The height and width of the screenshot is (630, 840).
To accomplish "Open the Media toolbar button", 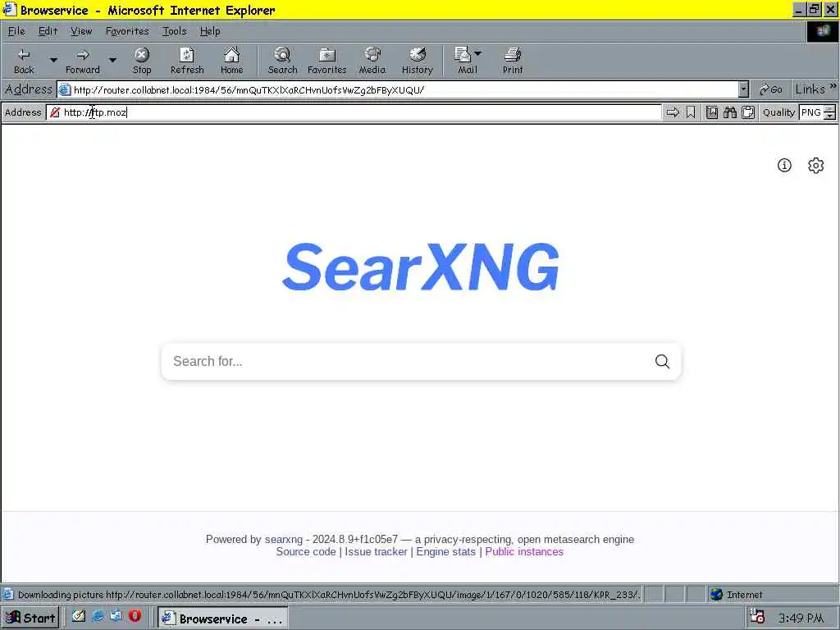I will click(372, 61).
